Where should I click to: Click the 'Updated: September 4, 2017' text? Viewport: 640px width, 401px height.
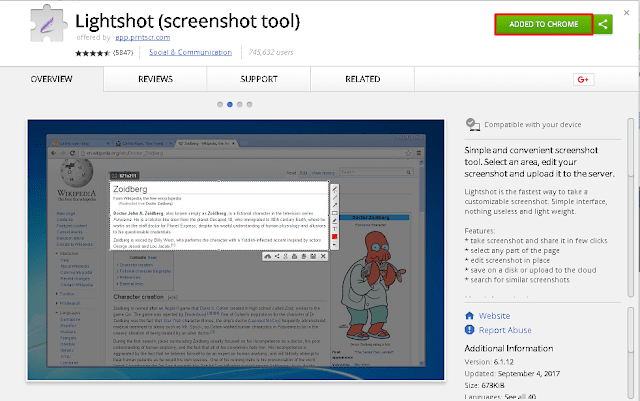pyautogui.click(x=512, y=374)
